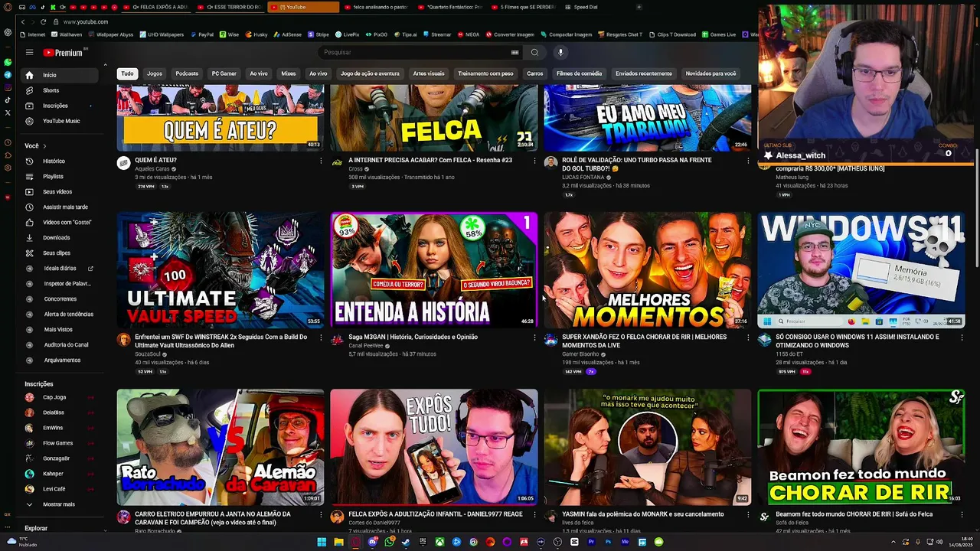
Task: Play the MELHORES MOMENTOS thumbnail
Action: coord(648,270)
